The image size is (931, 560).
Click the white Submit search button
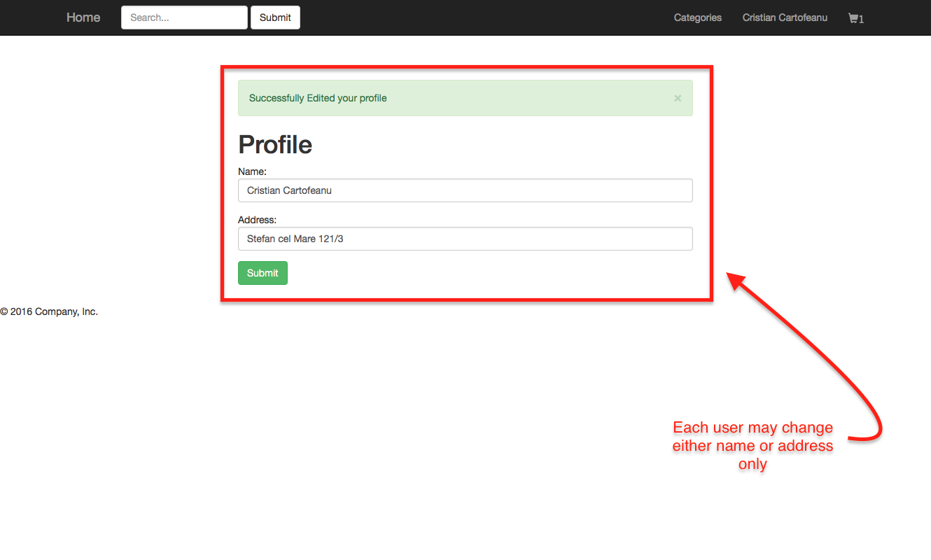pyautogui.click(x=275, y=17)
